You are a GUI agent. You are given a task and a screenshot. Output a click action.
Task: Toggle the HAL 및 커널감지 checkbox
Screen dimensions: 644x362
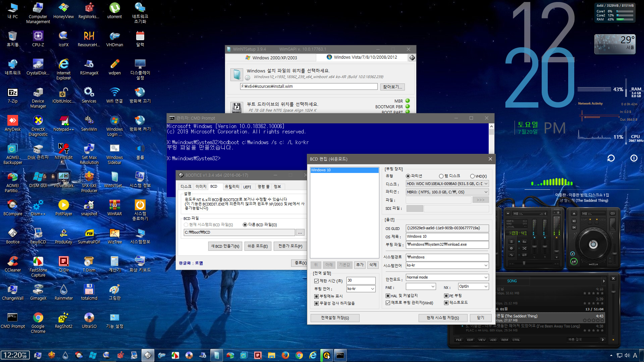point(388,296)
